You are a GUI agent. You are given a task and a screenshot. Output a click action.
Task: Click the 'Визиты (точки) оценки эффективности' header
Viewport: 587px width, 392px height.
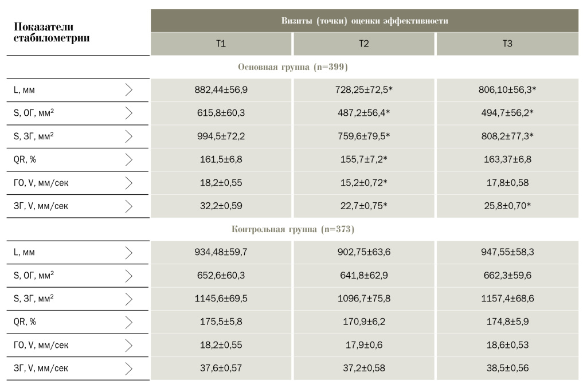[x=364, y=21]
